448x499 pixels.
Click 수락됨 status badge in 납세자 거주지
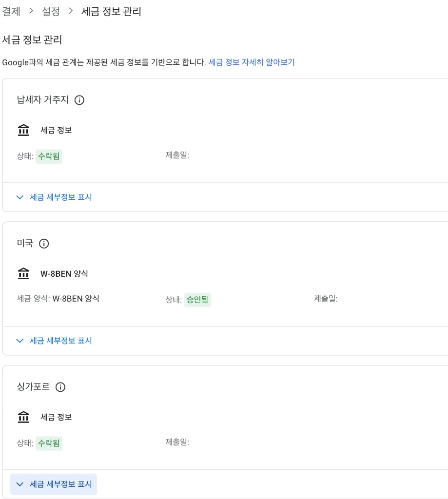point(49,156)
